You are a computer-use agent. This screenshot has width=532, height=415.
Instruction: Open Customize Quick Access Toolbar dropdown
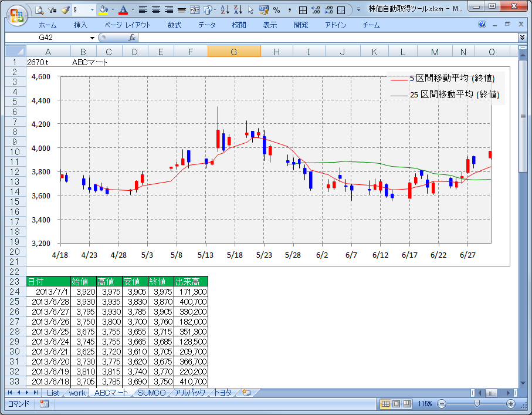click(358, 10)
